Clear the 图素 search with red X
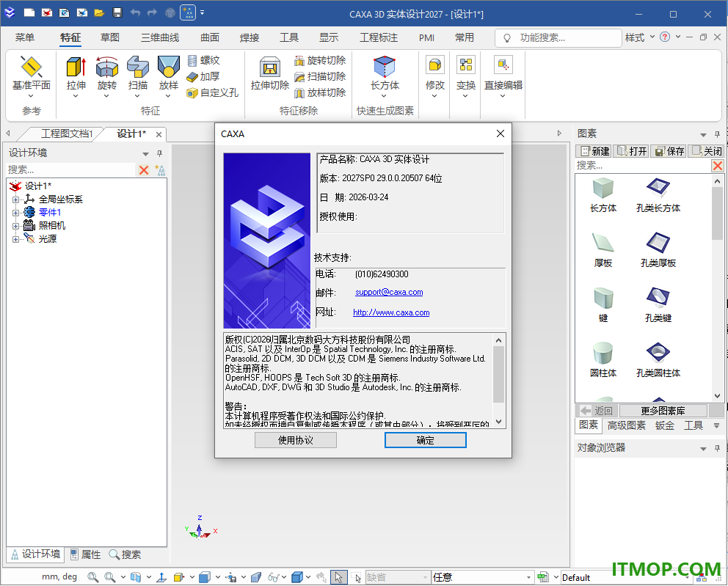The width and height of the screenshot is (728, 586). pos(717,166)
